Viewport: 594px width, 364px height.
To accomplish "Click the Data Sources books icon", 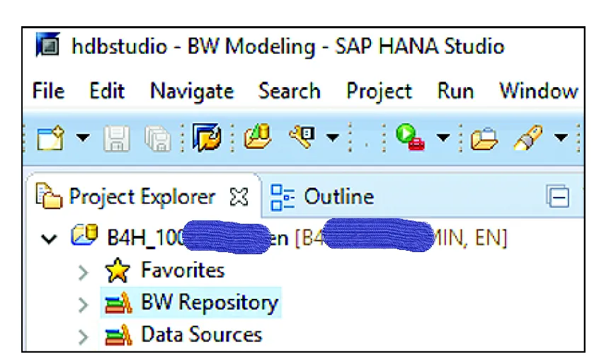I will coord(118,335).
